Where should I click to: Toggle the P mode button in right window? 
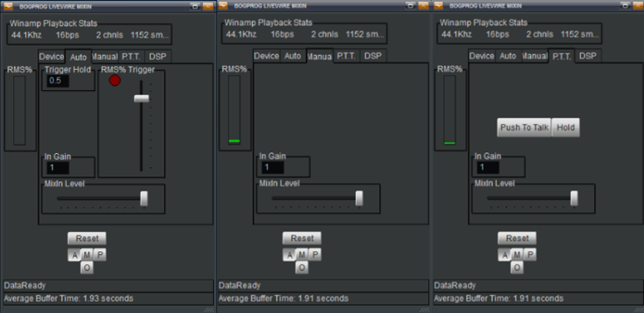[530, 255]
